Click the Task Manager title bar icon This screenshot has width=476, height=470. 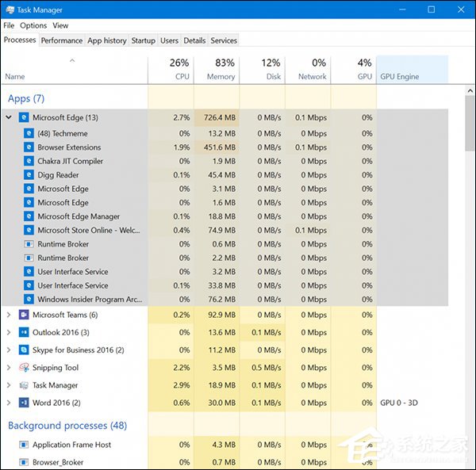10,10
